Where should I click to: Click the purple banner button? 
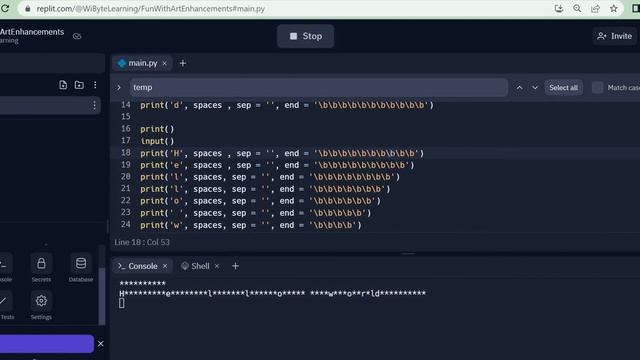click(47, 344)
